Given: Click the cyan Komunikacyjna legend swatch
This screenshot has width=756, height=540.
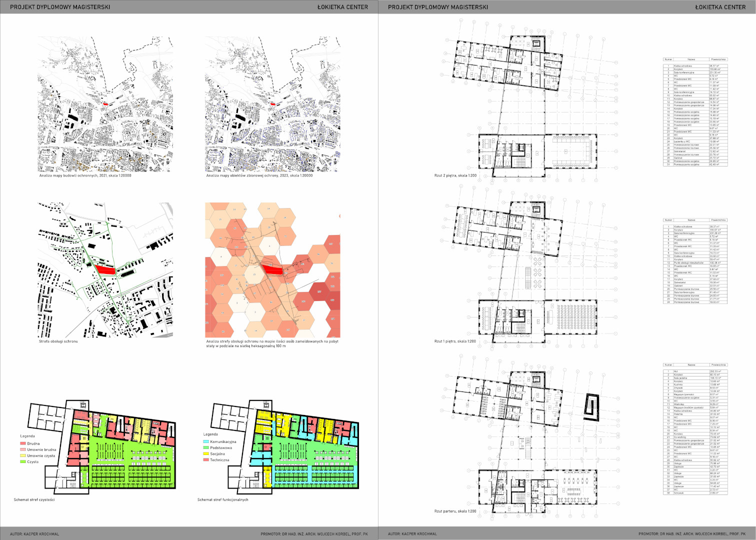Looking at the screenshot, I should click(206, 442).
